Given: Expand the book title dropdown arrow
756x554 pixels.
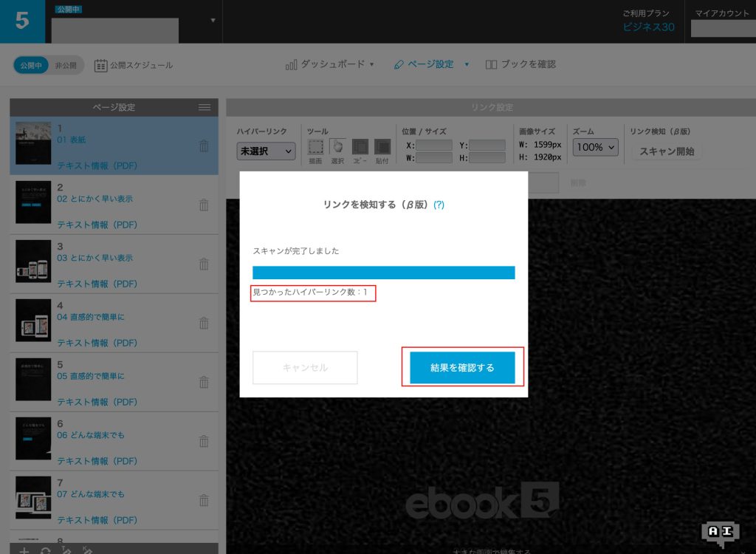Looking at the screenshot, I should tap(213, 20).
